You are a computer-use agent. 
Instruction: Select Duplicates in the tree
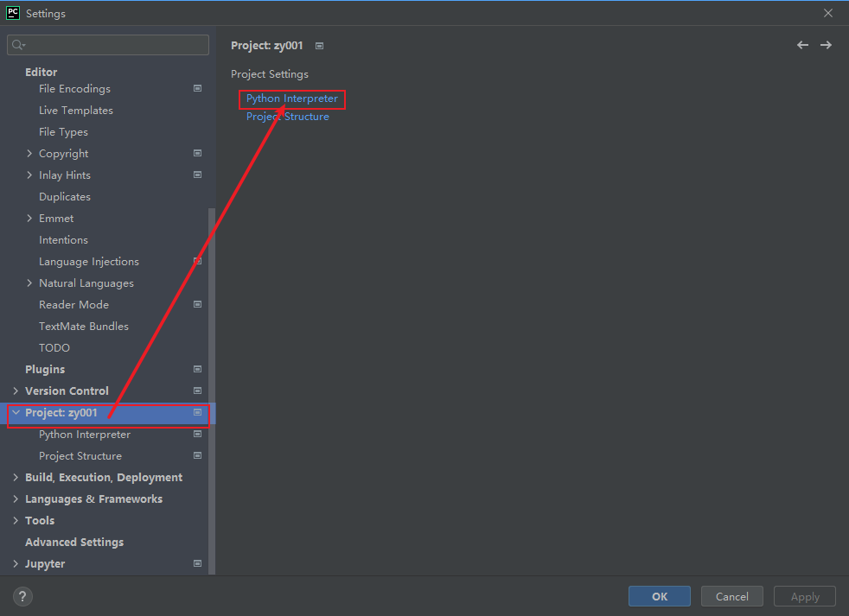(x=65, y=196)
